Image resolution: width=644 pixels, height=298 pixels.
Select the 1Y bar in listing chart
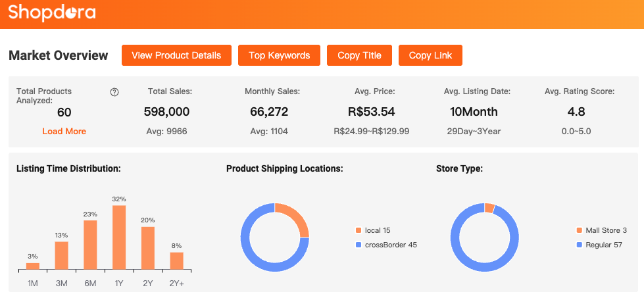[x=119, y=237]
